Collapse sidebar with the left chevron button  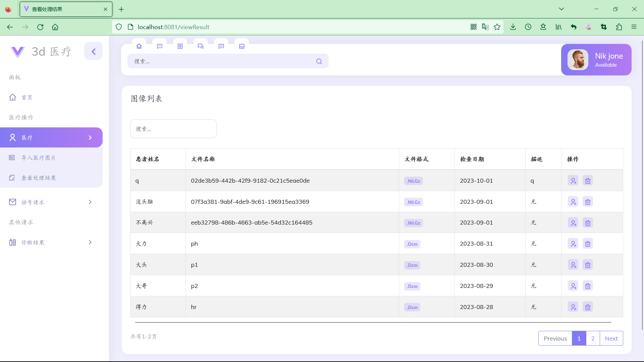click(x=94, y=51)
